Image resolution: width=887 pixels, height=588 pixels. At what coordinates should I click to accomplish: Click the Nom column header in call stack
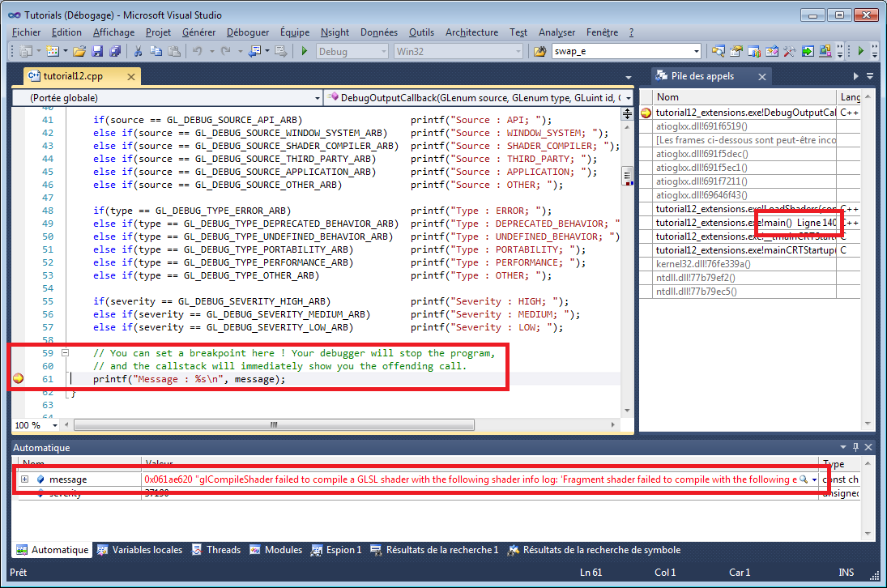[744, 97]
